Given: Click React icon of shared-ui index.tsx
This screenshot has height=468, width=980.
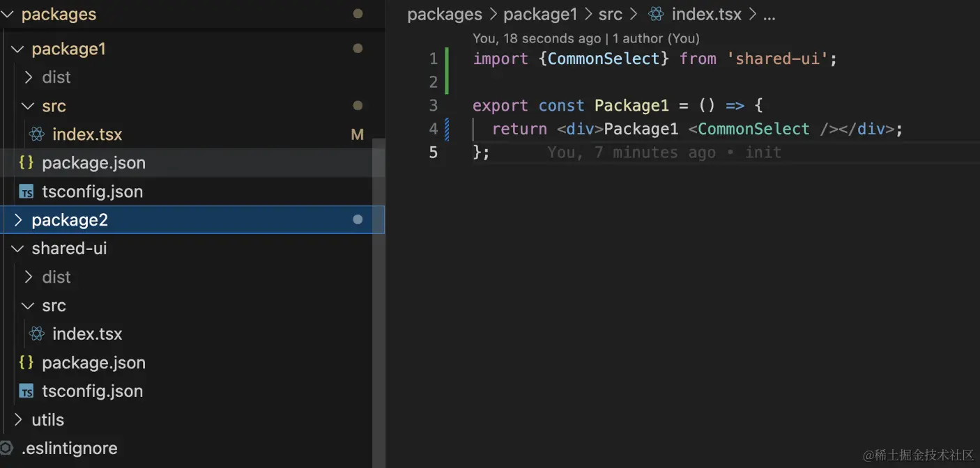Looking at the screenshot, I should coord(37,334).
